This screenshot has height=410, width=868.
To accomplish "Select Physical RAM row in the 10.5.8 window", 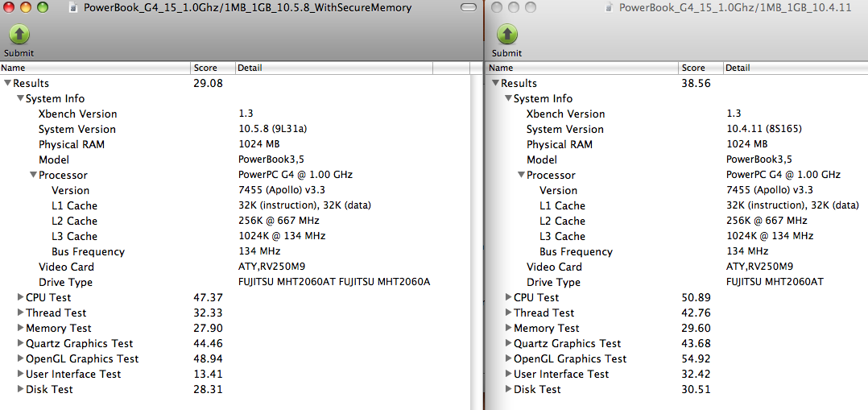I will tap(235, 145).
